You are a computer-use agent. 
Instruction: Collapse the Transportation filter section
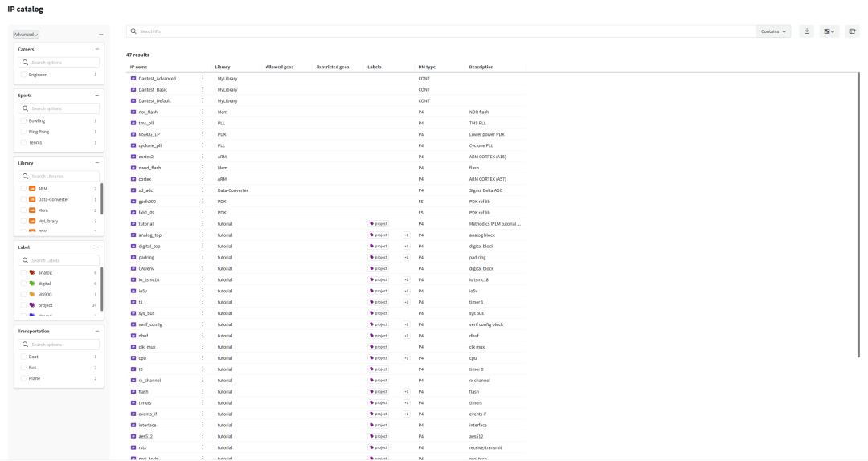pos(97,332)
